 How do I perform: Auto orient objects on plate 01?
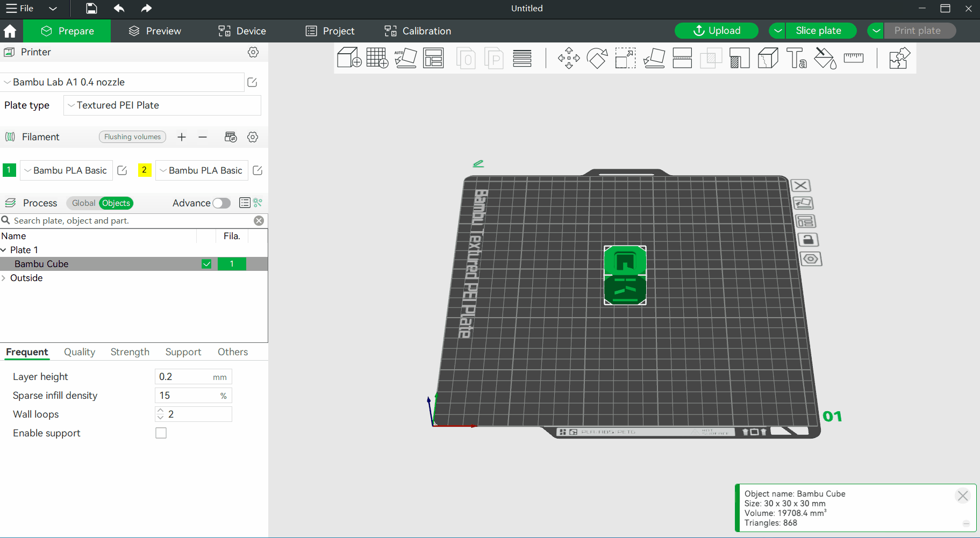point(803,203)
